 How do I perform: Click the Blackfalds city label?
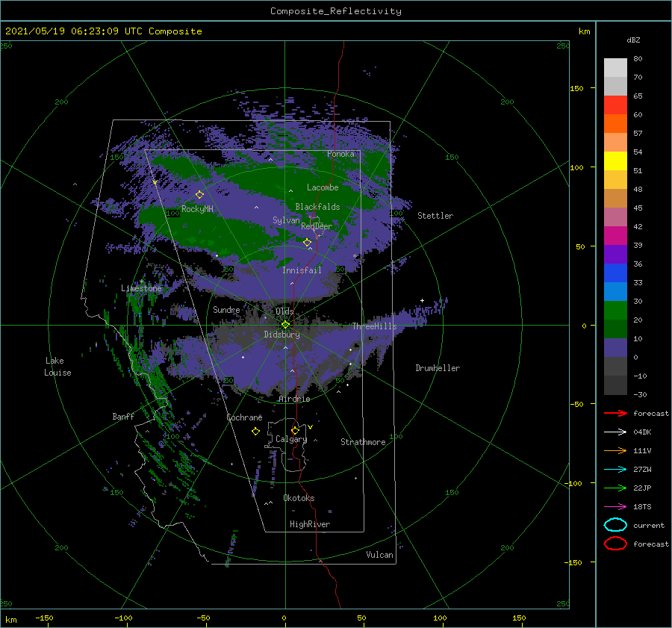pos(317,207)
